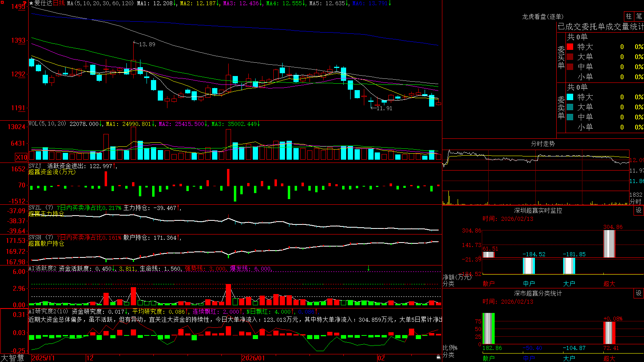The height and width of the screenshot is (362, 644).
Task: Click the 委买单 vertical label
Action: (x=561, y=57)
